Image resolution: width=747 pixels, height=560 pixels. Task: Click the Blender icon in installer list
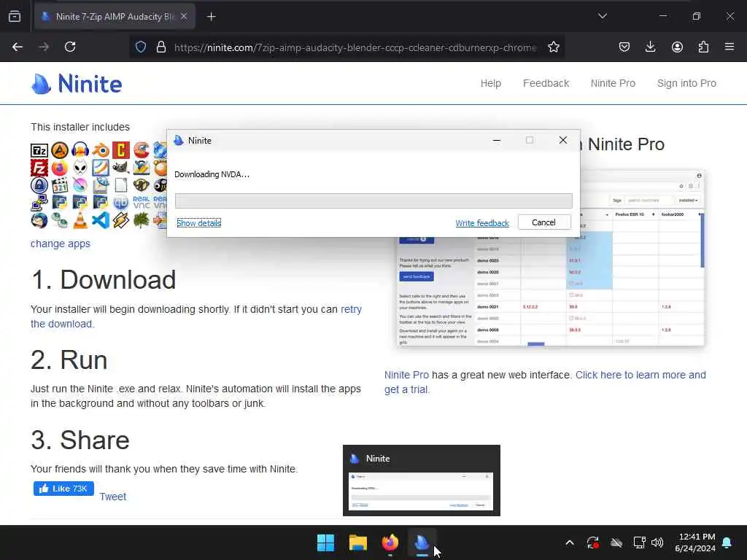[x=101, y=150]
